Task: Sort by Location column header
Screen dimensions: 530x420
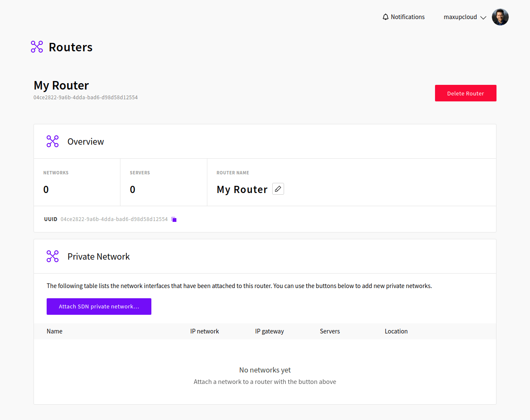Action: point(396,331)
